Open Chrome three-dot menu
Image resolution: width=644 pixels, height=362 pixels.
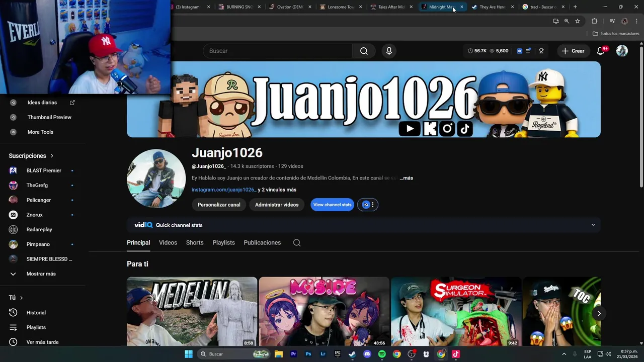pos(636,21)
